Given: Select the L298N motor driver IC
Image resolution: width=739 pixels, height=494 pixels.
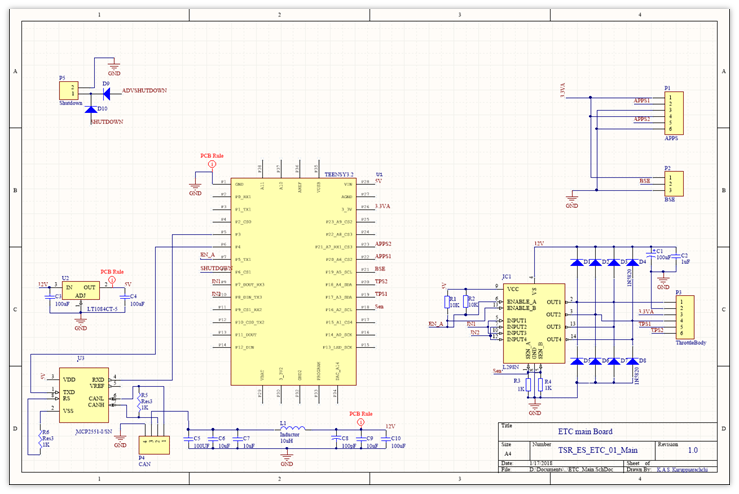Looking at the screenshot, I should point(532,316).
